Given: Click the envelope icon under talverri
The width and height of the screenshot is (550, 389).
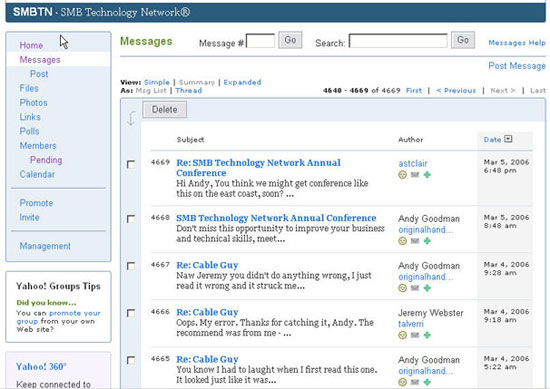Looking at the screenshot, I should point(415,335).
